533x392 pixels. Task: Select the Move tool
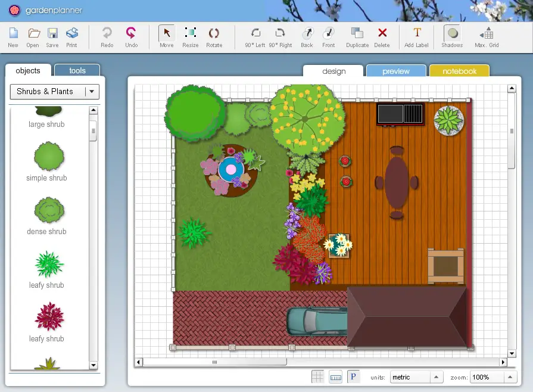[x=166, y=37]
